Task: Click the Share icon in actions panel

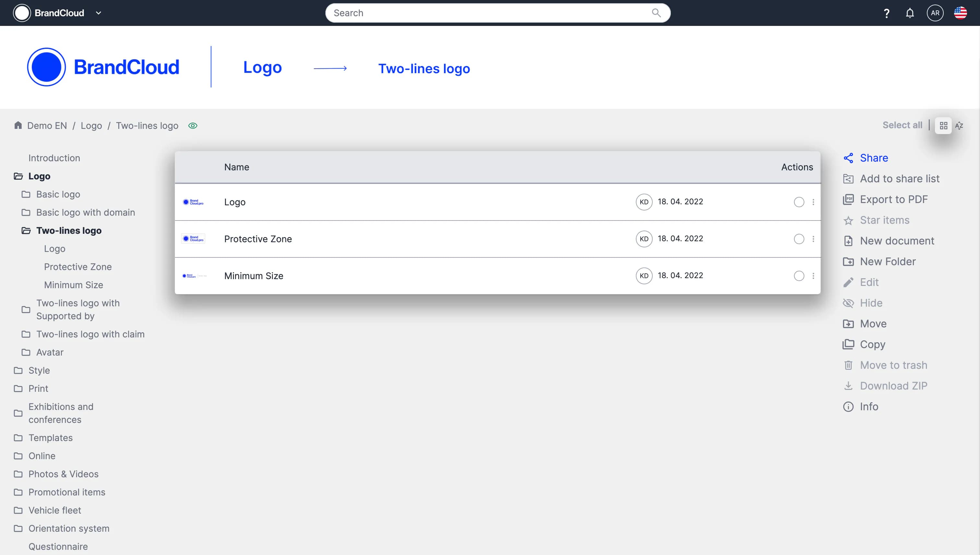Action: (848, 158)
